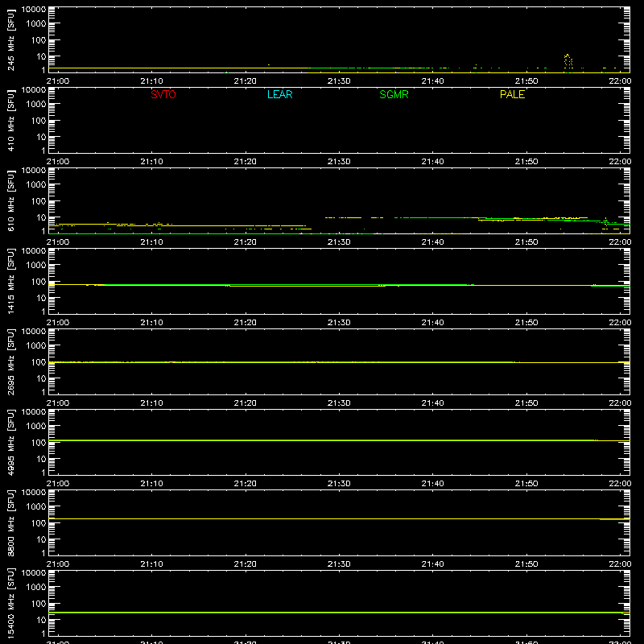This screenshot has height=644, width=644.
Task: Click 21:50 tick label below 2695 MHz panel
Action: (526, 403)
